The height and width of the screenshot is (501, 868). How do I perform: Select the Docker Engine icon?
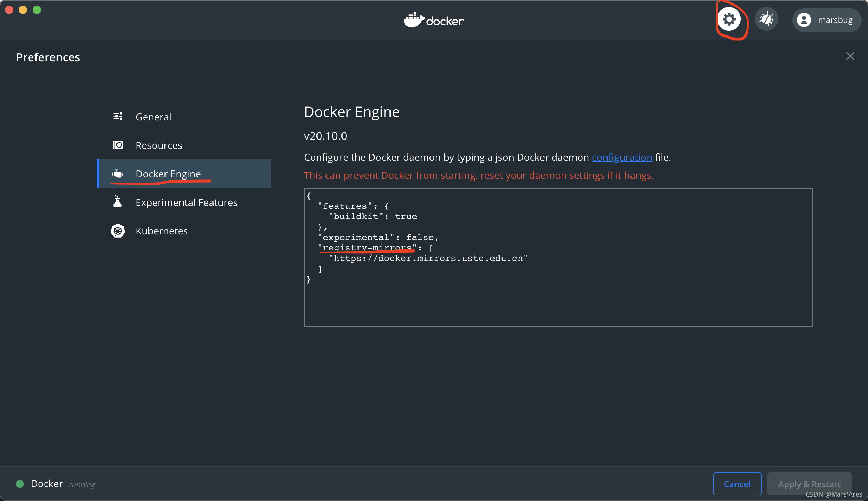tap(118, 173)
